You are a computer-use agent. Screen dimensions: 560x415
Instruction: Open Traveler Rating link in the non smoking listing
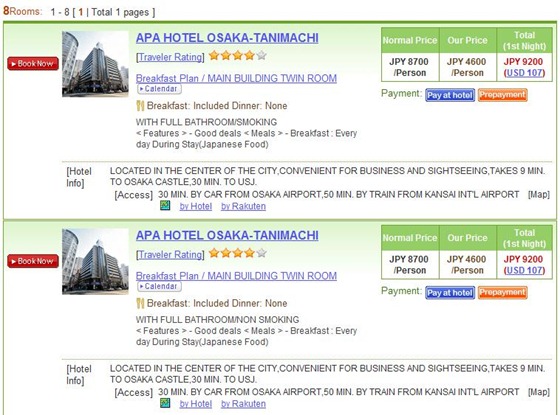point(170,255)
